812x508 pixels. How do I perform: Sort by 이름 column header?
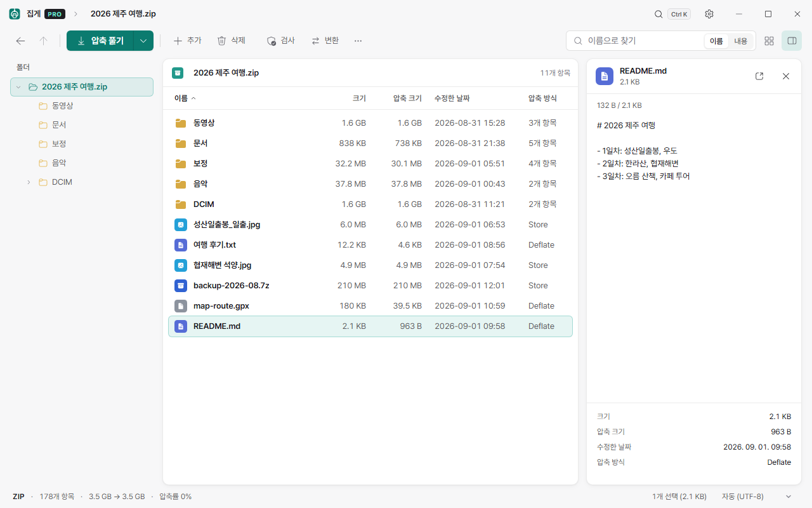pyautogui.click(x=185, y=98)
